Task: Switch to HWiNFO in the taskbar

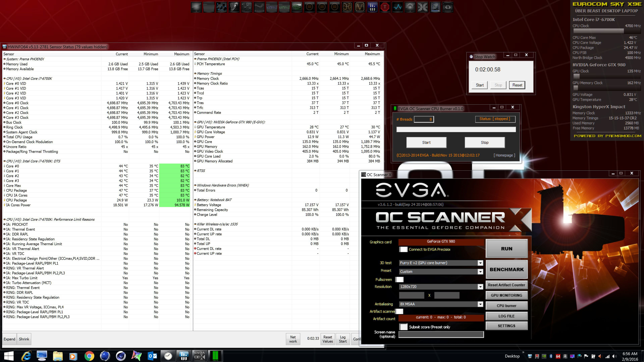Action: click(184, 356)
